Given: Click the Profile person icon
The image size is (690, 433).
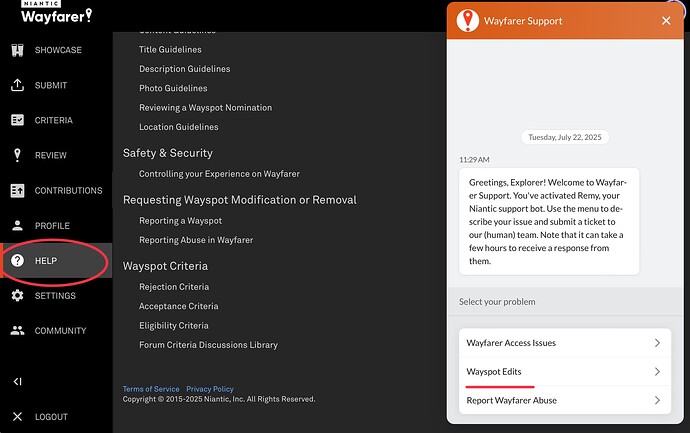Looking at the screenshot, I should click(17, 225).
